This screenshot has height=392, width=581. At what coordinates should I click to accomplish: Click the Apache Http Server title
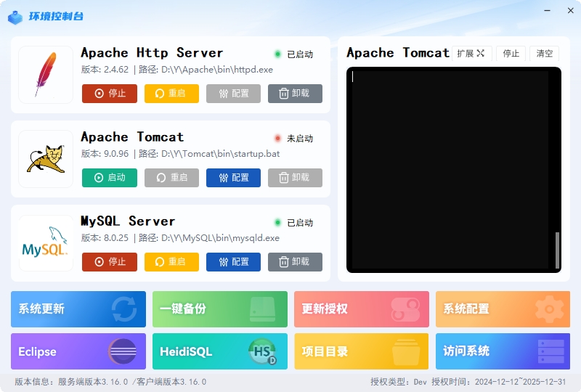(152, 52)
